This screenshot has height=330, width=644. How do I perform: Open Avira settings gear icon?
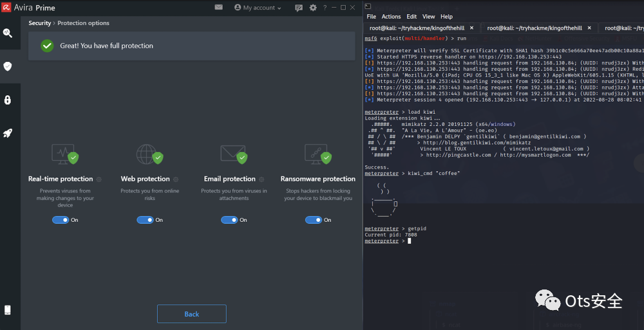[313, 8]
